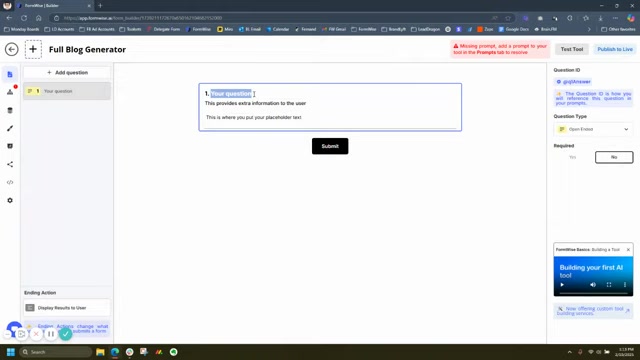Open a new browser tab
Screen dimensions: 640x360
[x=100, y=6]
